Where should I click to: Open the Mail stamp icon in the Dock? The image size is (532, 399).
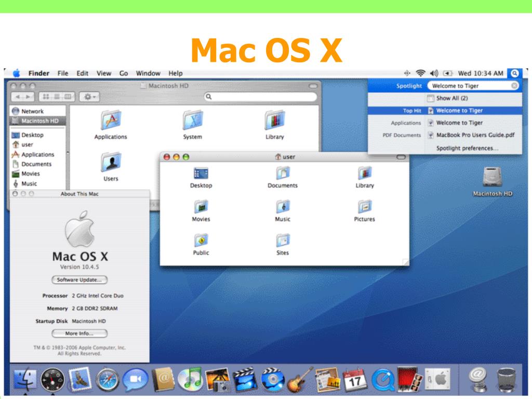tap(79, 379)
